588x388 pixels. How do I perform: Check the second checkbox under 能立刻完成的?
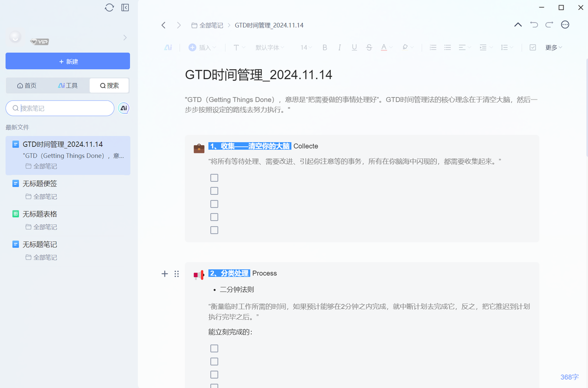click(214, 362)
